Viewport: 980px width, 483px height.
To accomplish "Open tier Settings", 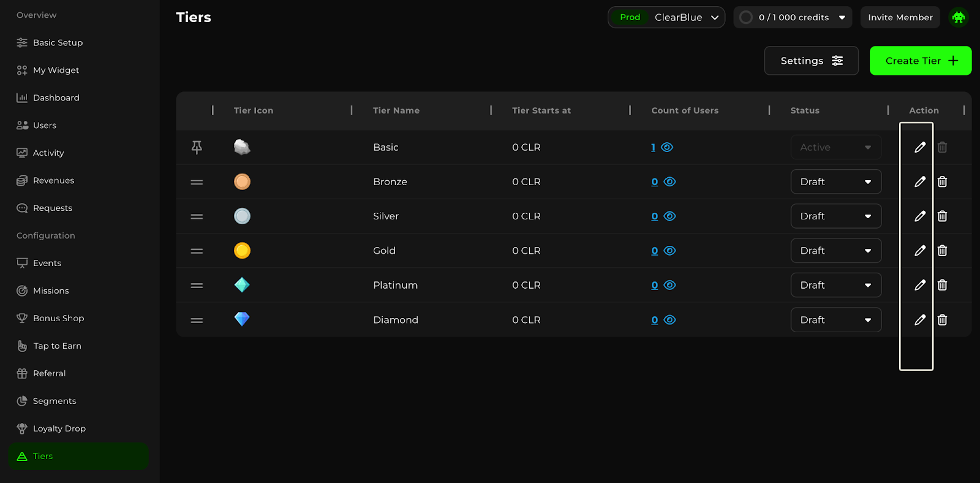I will [x=811, y=61].
